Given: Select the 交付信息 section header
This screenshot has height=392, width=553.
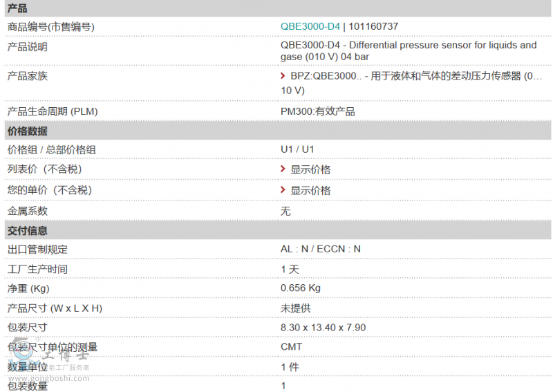Looking at the screenshot, I should click(28, 230).
